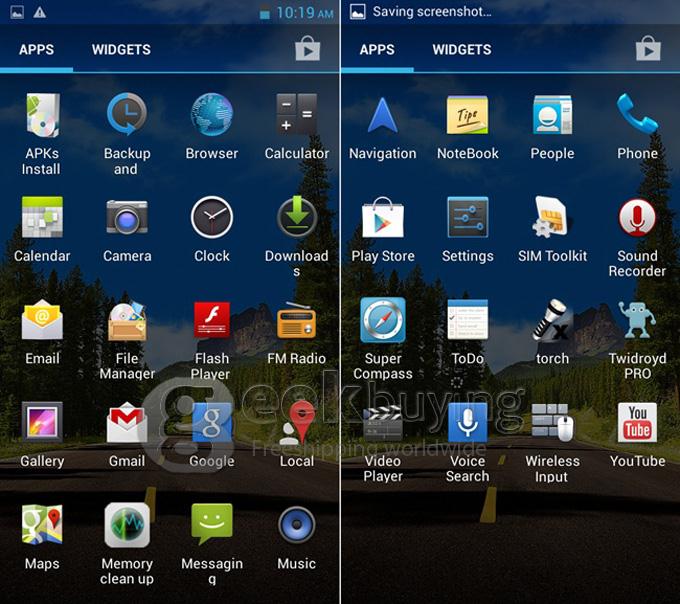
Task: Tap the Saving screenshot notification
Action: tap(430, 12)
